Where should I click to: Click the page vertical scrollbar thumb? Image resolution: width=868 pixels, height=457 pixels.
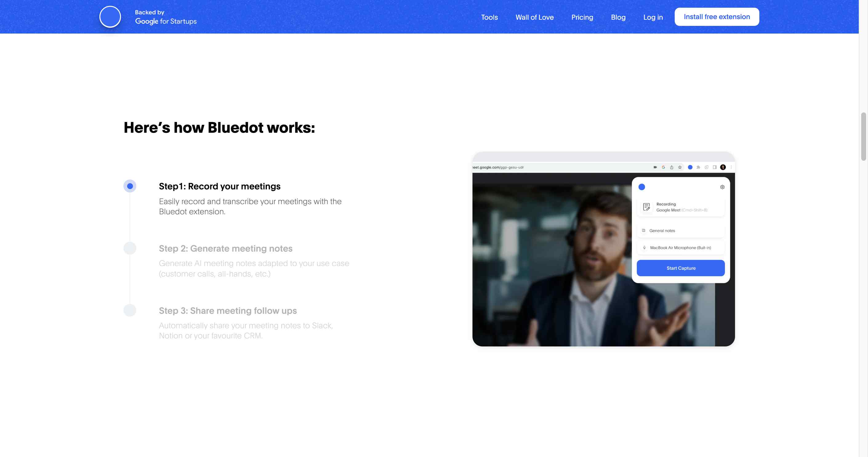tap(863, 136)
